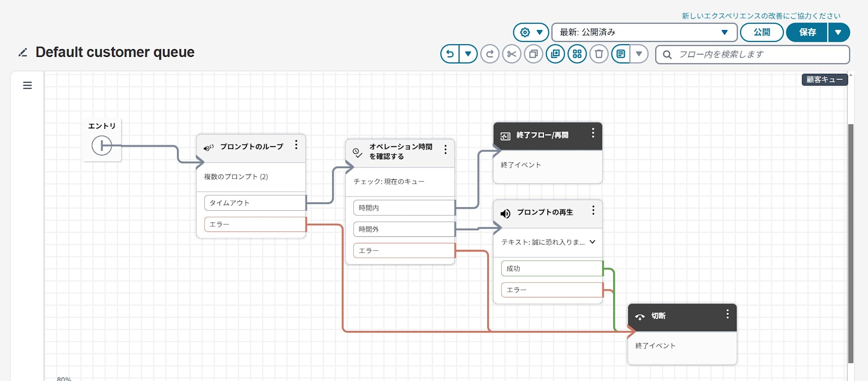Click the redo icon
This screenshot has height=381, width=868.
(x=490, y=54)
